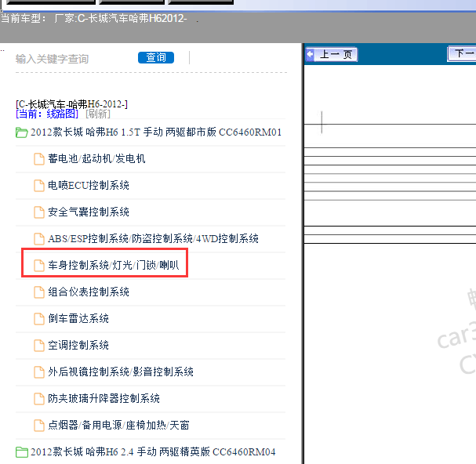Open 车身控制系统/灯光/门锁/喇叭 diagram

click(x=114, y=266)
